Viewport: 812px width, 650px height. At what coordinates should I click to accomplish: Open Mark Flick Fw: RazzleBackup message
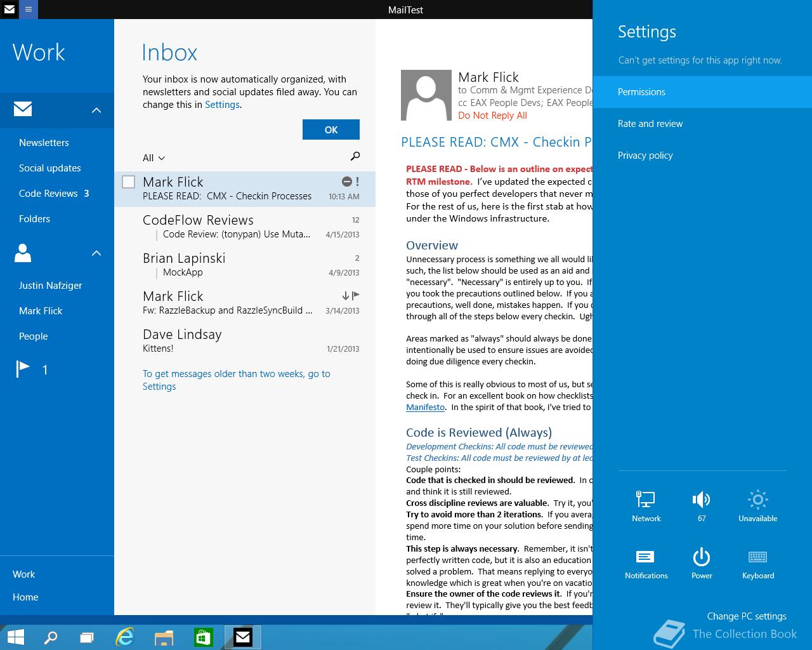pos(245,302)
